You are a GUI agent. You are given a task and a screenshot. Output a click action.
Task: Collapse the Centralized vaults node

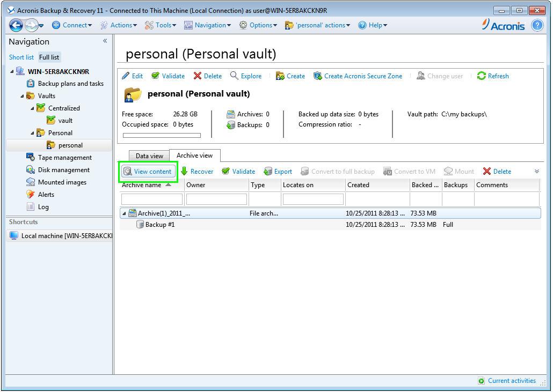point(32,108)
